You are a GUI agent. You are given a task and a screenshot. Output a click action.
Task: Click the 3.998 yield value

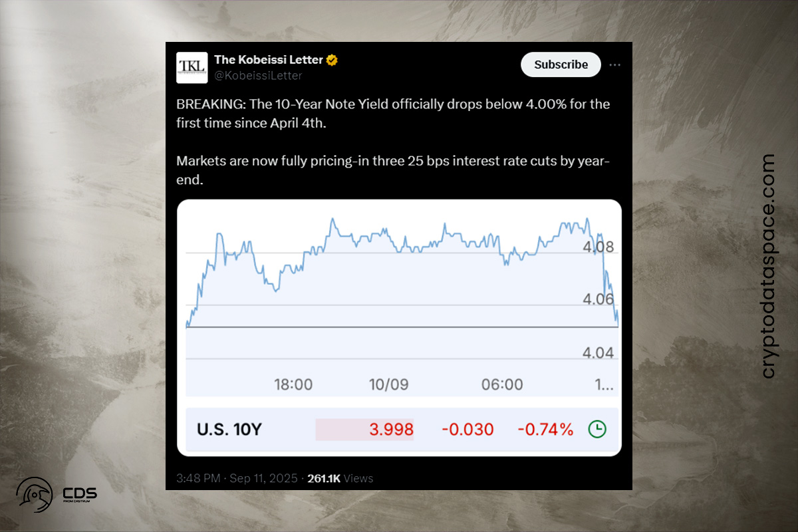[391, 429]
